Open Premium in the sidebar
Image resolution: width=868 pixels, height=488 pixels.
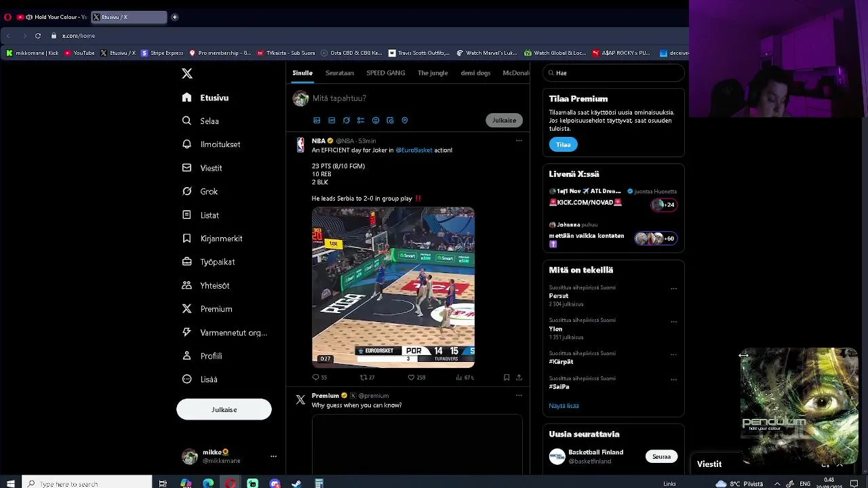(x=208, y=309)
